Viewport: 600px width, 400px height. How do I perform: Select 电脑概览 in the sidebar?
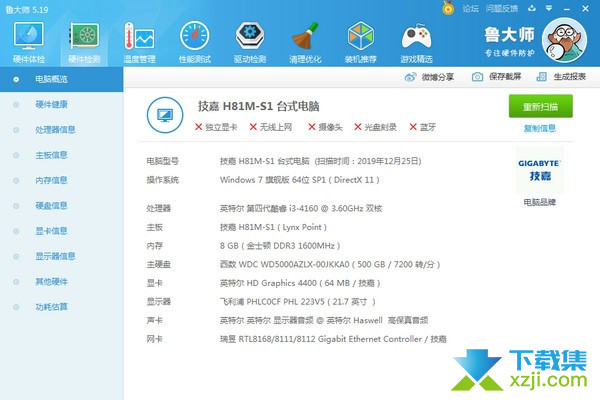pos(61,79)
